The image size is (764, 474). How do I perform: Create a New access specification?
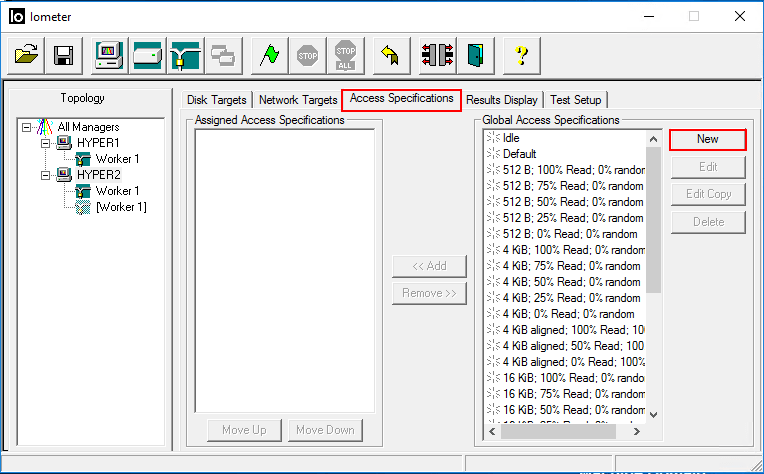(707, 139)
